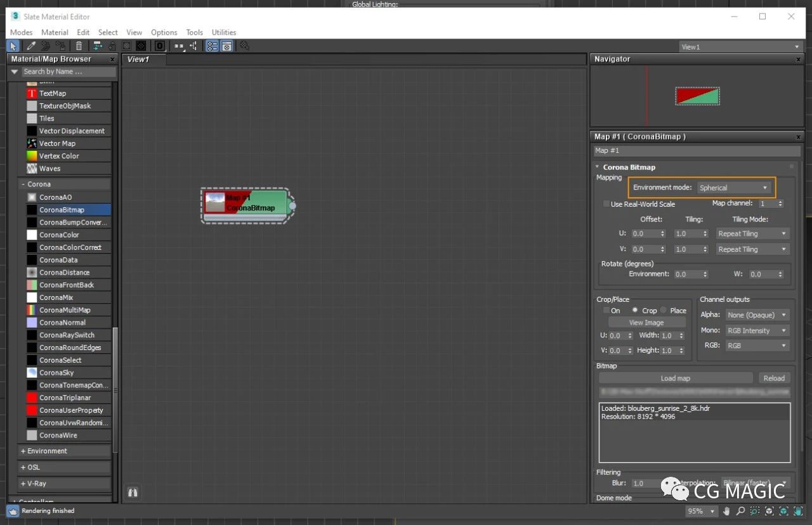Open RGB channel output dropdown

[757, 346]
